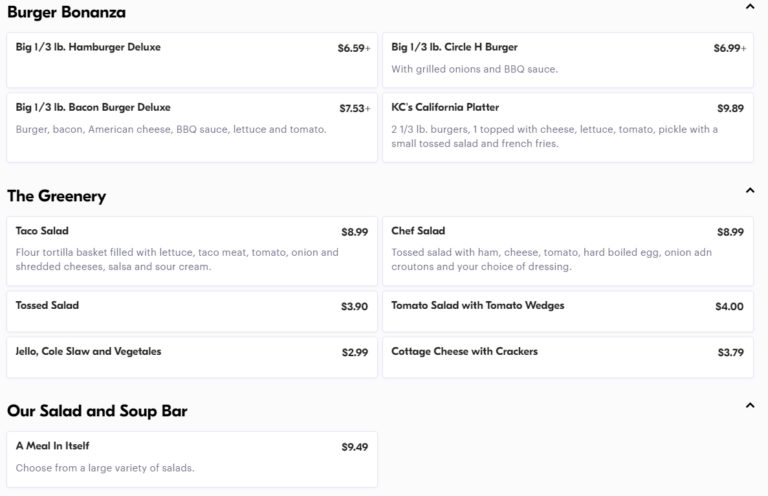Open the Chef Salad item
The height and width of the screenshot is (496, 768).
(x=568, y=251)
